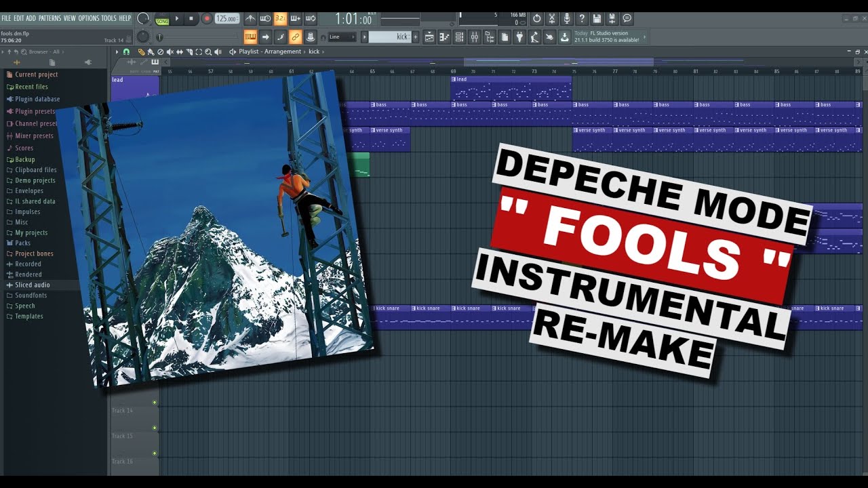
Task: Open pattern menu arrow left of kick
Action: point(365,37)
